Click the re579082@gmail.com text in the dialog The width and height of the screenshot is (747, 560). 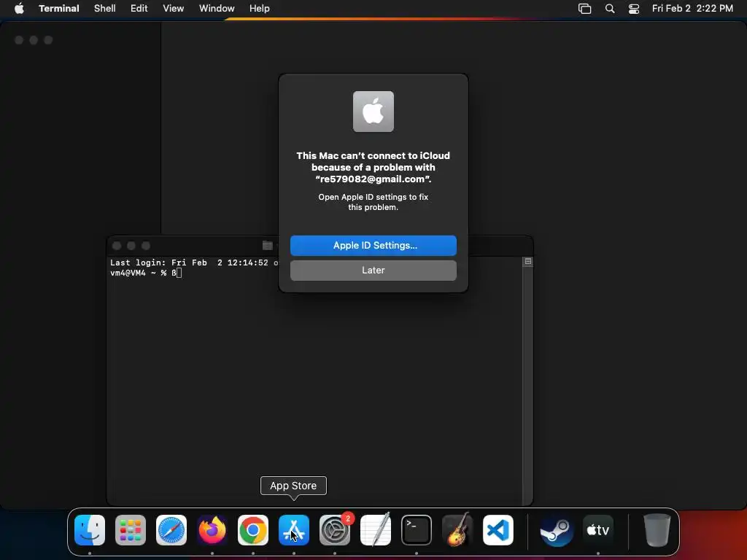[373, 179]
